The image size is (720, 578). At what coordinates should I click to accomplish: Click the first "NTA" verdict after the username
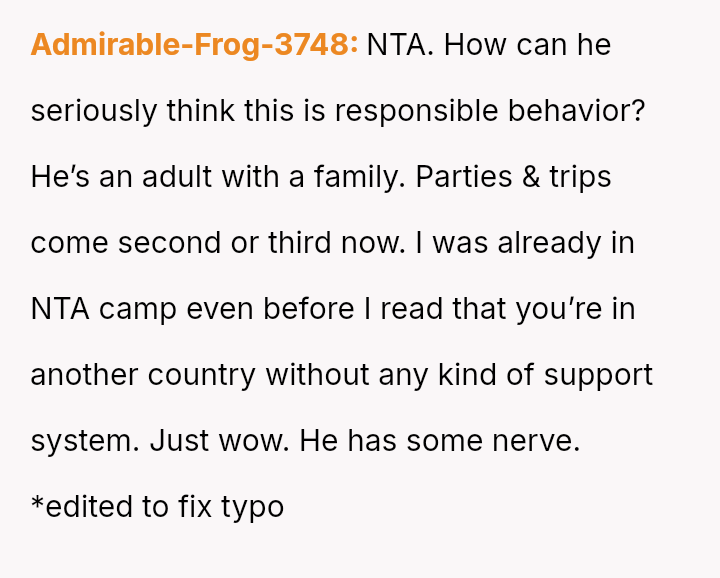[397, 45]
